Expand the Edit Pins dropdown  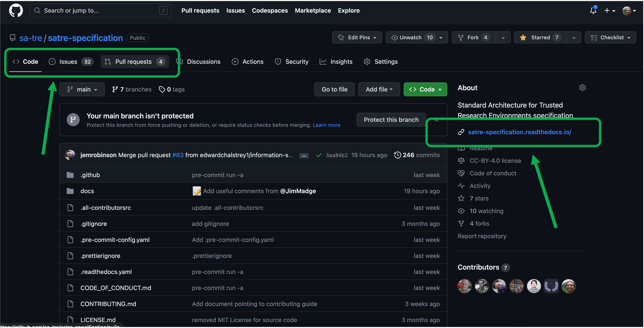[x=357, y=38]
